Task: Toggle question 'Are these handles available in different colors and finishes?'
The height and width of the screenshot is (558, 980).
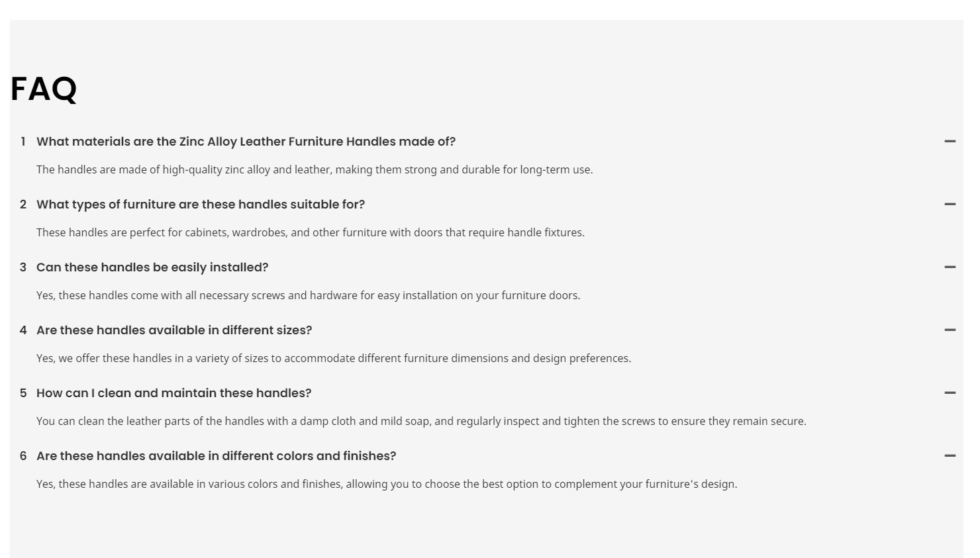Action: tap(216, 456)
